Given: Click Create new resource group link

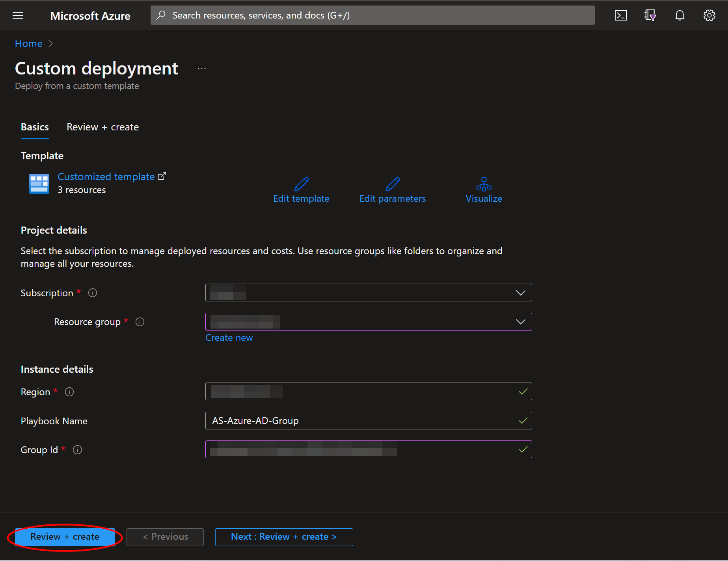Looking at the screenshot, I should pyautogui.click(x=229, y=338).
